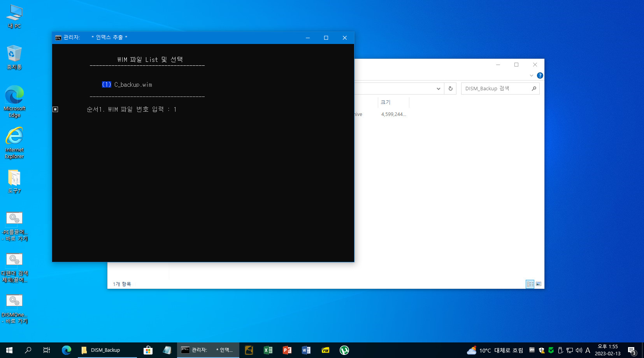644x358 pixels.
Task: Click the 1개 항목 status bar text
Action: tap(122, 284)
